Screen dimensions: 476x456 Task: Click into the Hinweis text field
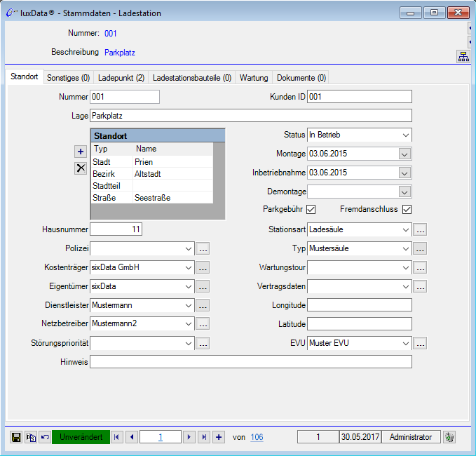[x=250, y=362]
